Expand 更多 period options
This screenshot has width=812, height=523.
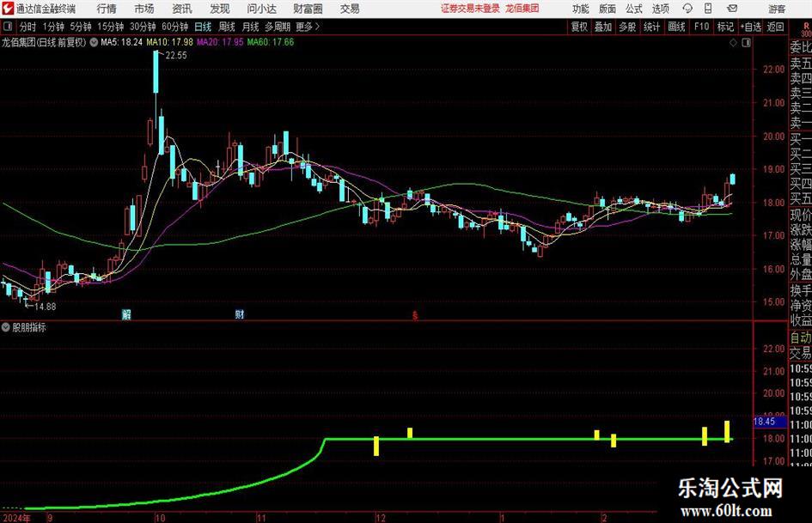308,27
